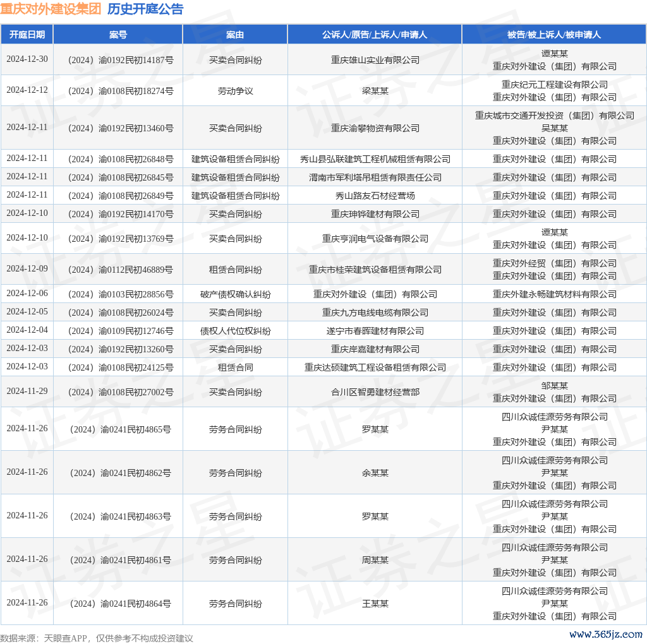Open the www.365jz.com watermark link
The height and width of the screenshot is (644, 647).
click(x=605, y=634)
